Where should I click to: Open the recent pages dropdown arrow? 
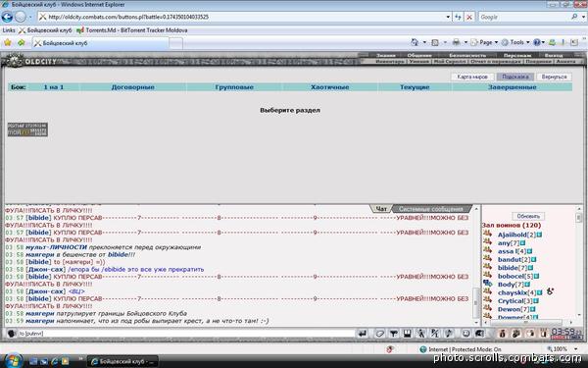(x=30, y=17)
